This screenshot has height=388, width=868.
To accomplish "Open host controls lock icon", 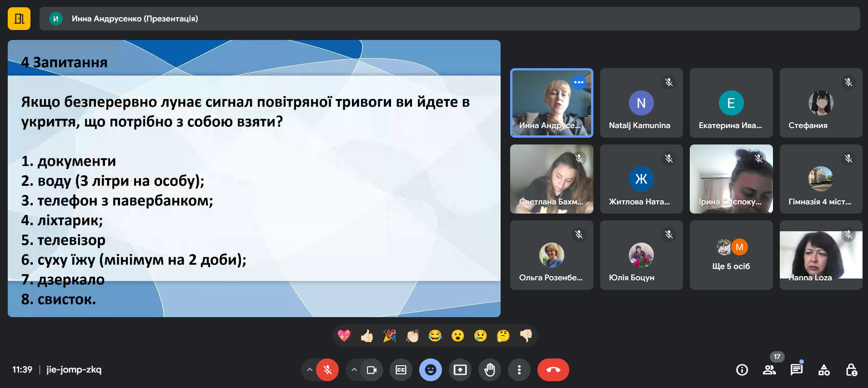I will click(x=851, y=370).
